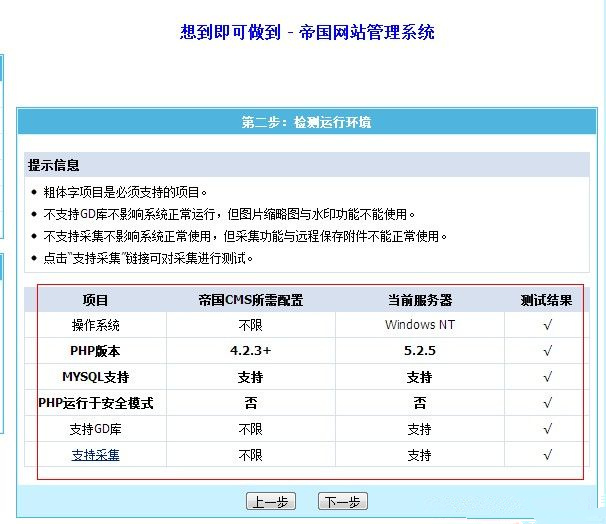Select the 帝国CMS所需配置 column header
606x524 pixels.
pyautogui.click(x=250, y=299)
